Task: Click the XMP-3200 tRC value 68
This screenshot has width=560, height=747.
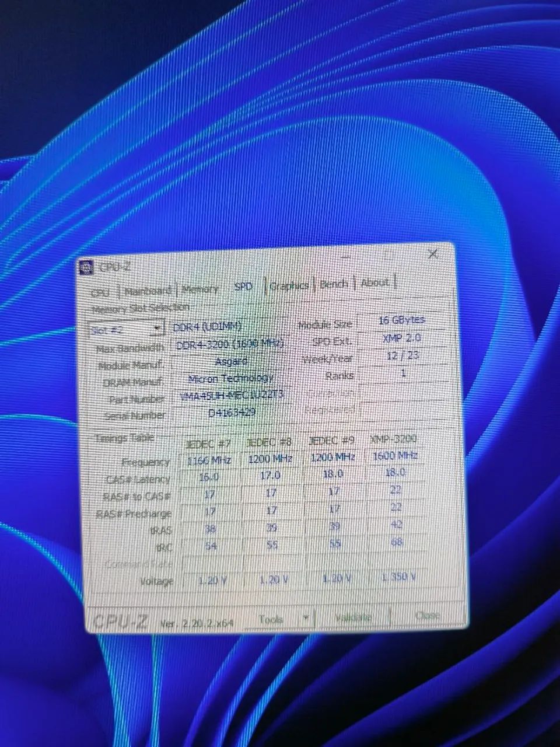Action: coord(397,542)
